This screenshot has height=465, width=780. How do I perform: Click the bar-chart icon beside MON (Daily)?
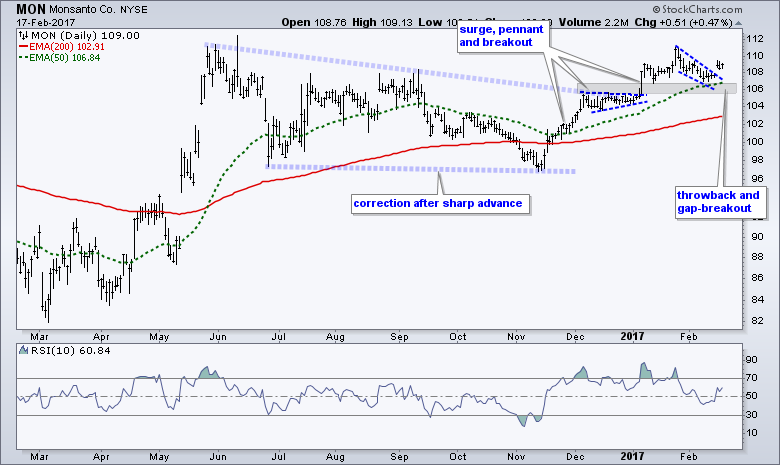23,35
